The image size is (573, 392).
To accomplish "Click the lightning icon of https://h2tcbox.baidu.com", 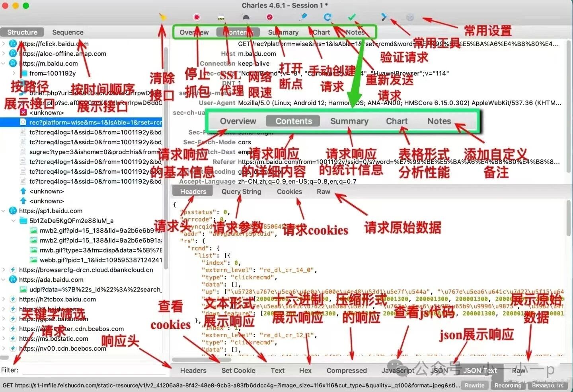I will [13, 299].
